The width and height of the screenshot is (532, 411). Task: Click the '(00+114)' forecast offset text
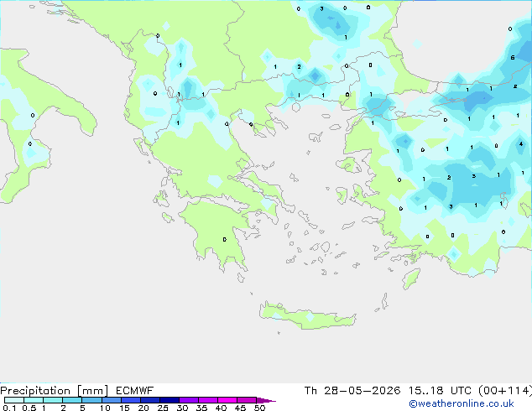[x=505, y=391]
